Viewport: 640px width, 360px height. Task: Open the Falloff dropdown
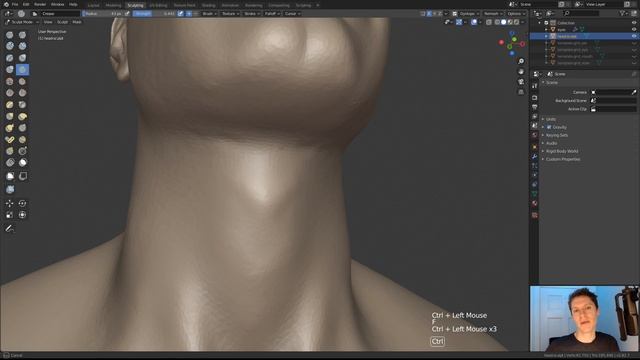272,13
